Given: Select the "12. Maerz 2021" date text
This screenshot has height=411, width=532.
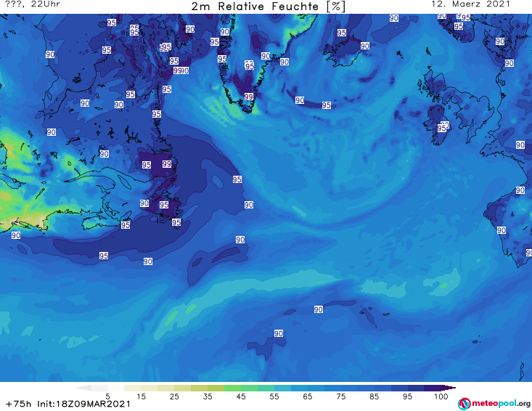Looking at the screenshot, I should [470, 4].
